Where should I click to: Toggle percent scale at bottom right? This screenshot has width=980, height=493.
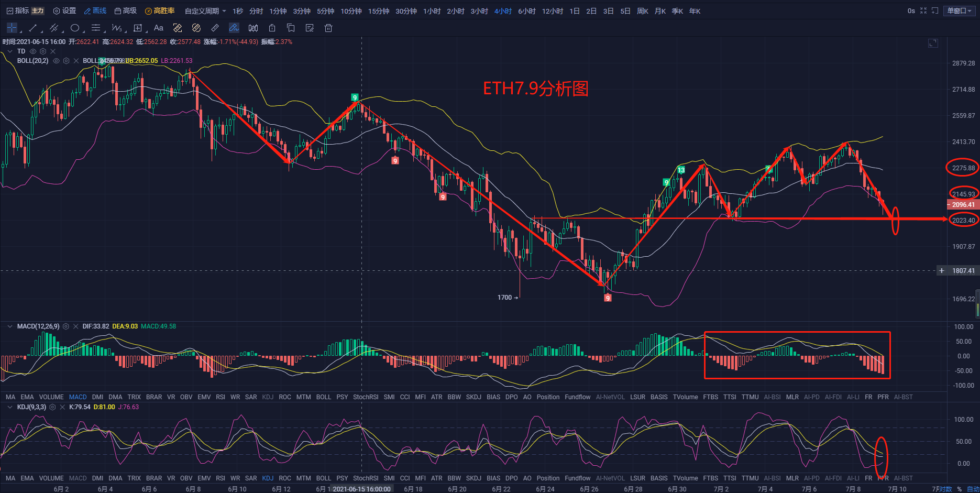[960, 489]
